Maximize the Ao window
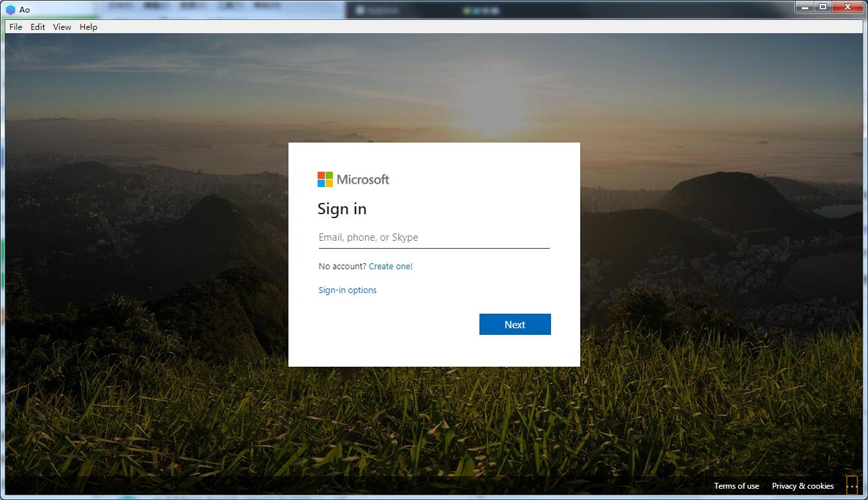868x500 pixels. 823,7
